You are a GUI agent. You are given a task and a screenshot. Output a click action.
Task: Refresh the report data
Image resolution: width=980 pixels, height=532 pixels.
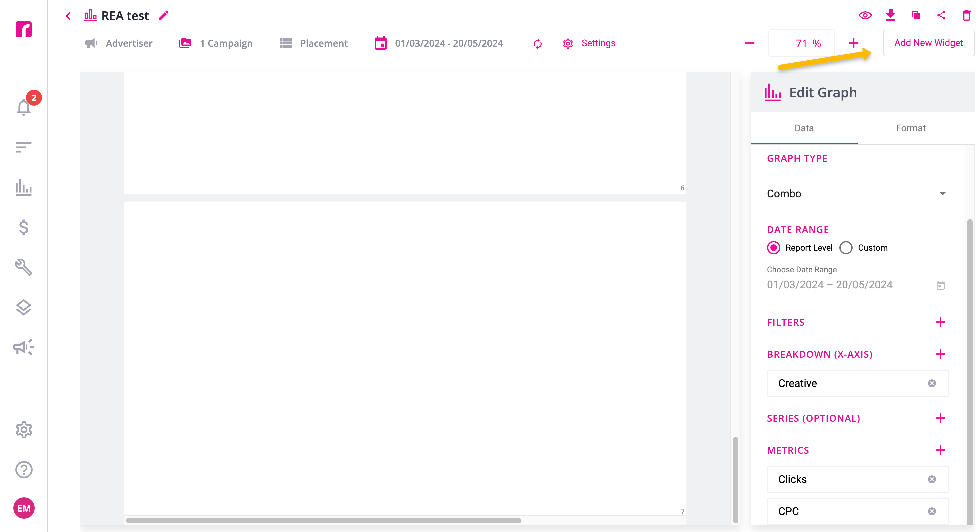538,44
